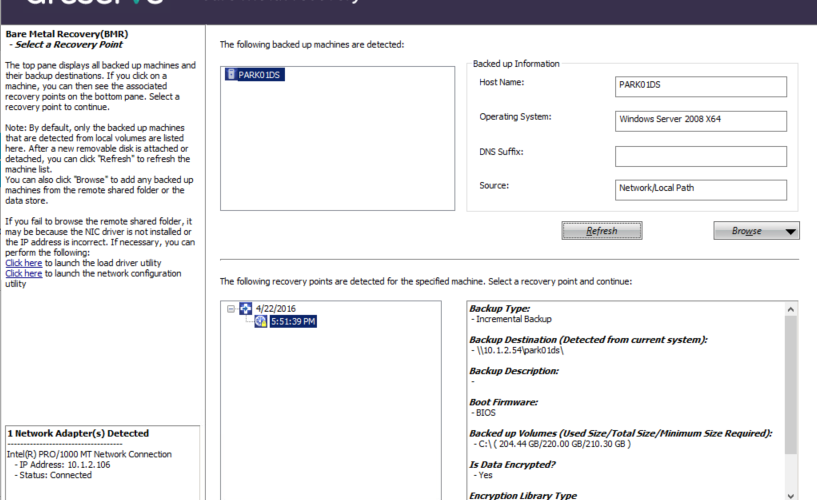Click the Host Name field

coord(701,86)
